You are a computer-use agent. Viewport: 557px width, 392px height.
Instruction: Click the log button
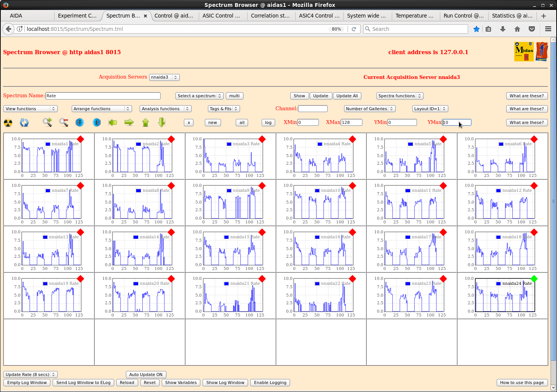pyautogui.click(x=268, y=122)
